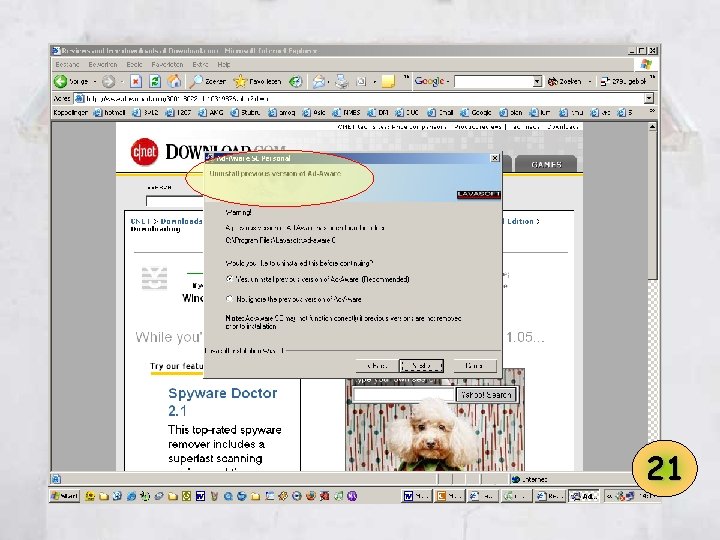The image size is (720, 540).
Task: Open the hotmail link in Links bar
Action: pos(109,112)
